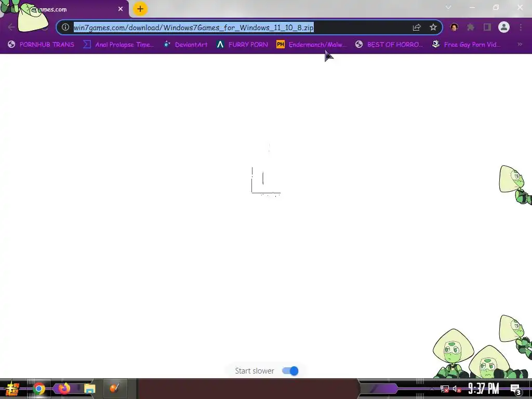Open the DeviantArt bookmark

point(185,45)
